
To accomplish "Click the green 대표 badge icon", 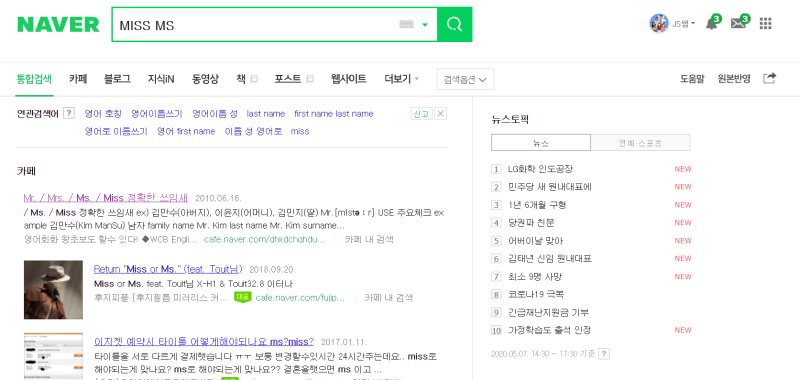I will [243, 297].
